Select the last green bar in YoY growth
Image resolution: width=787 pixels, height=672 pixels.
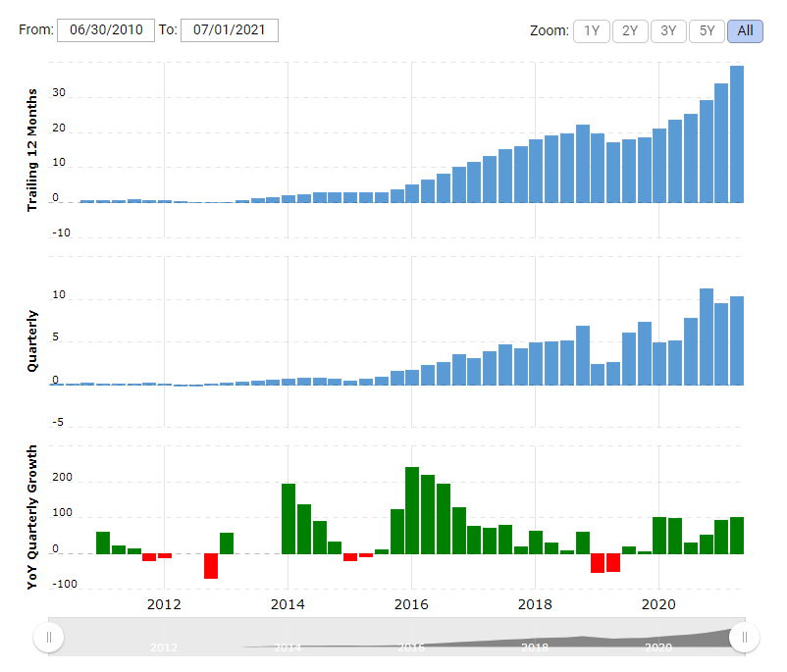pyautogui.click(x=736, y=535)
